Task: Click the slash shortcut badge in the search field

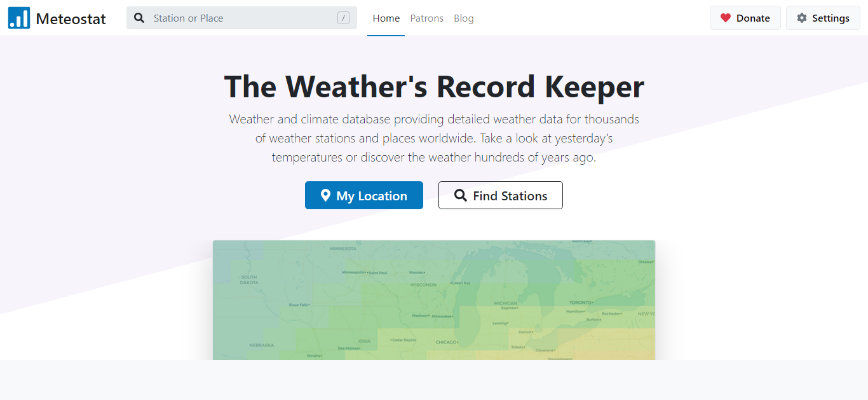Action: (343, 18)
